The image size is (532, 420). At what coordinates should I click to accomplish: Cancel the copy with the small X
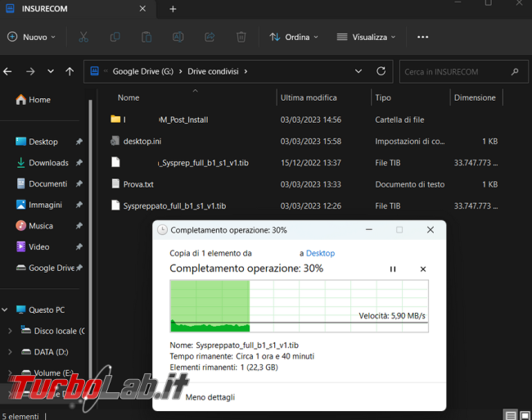pyautogui.click(x=423, y=269)
